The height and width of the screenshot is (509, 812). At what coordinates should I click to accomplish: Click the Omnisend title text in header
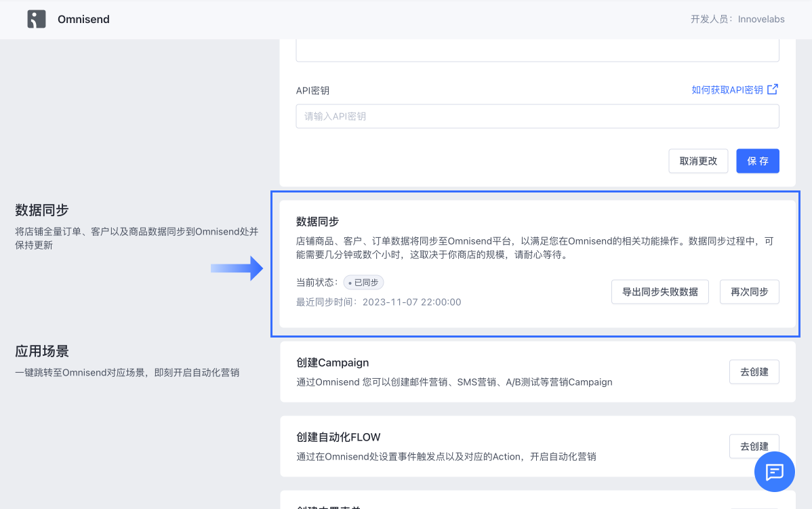click(x=83, y=19)
